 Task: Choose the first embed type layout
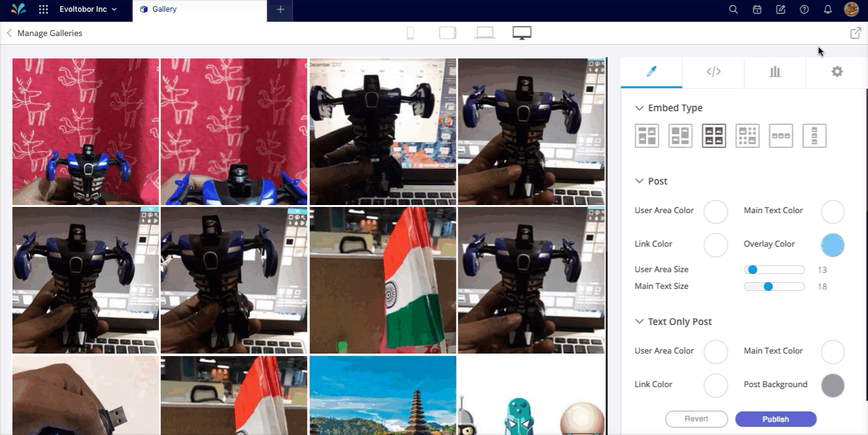click(647, 135)
